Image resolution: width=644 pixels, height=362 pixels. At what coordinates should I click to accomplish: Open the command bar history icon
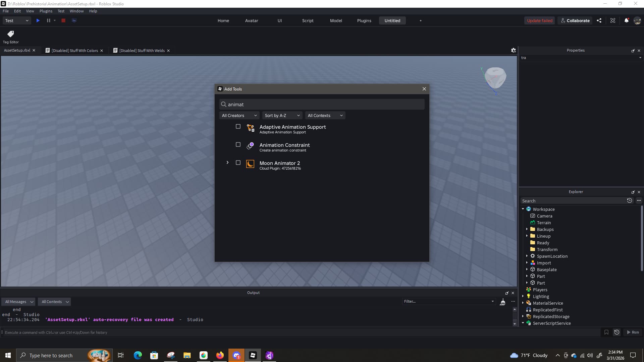click(x=617, y=332)
